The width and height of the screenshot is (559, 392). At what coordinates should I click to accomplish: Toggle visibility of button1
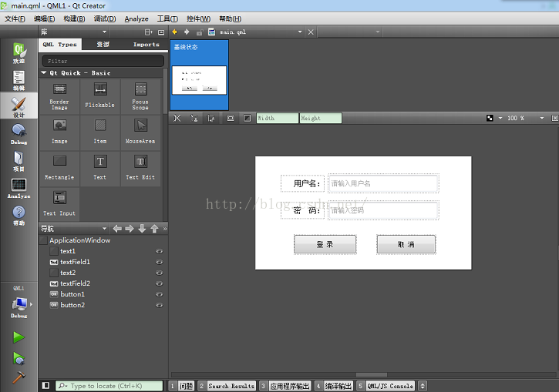pyautogui.click(x=160, y=294)
